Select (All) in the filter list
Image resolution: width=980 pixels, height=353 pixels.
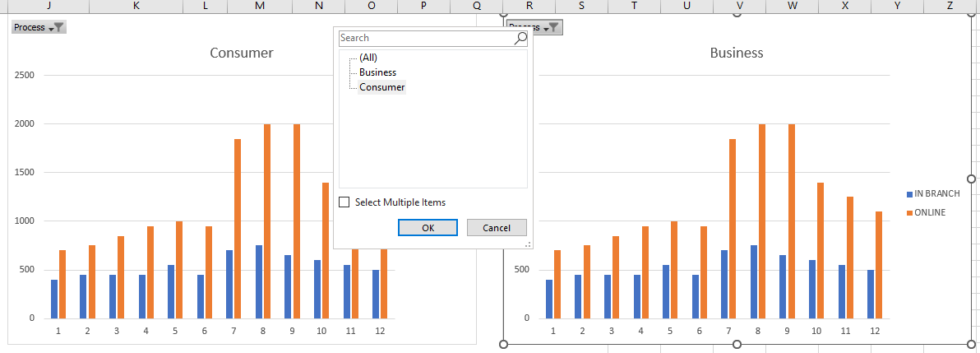(x=368, y=58)
